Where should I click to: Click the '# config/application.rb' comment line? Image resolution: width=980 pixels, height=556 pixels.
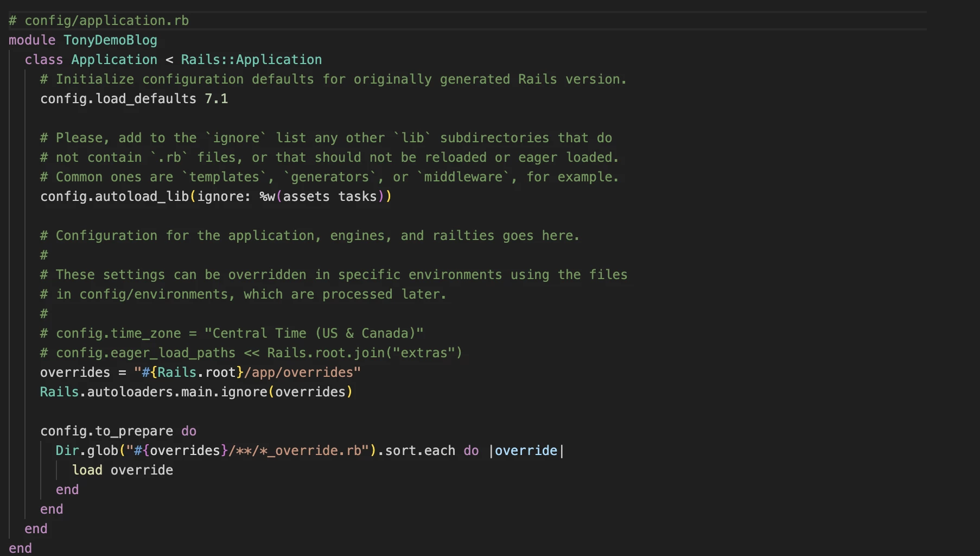(99, 21)
